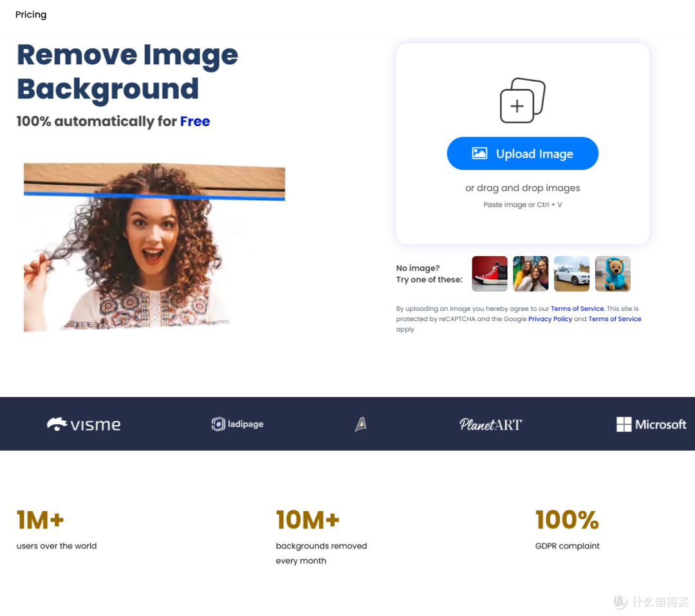
Task: Select the white car sample image
Action: (x=572, y=274)
